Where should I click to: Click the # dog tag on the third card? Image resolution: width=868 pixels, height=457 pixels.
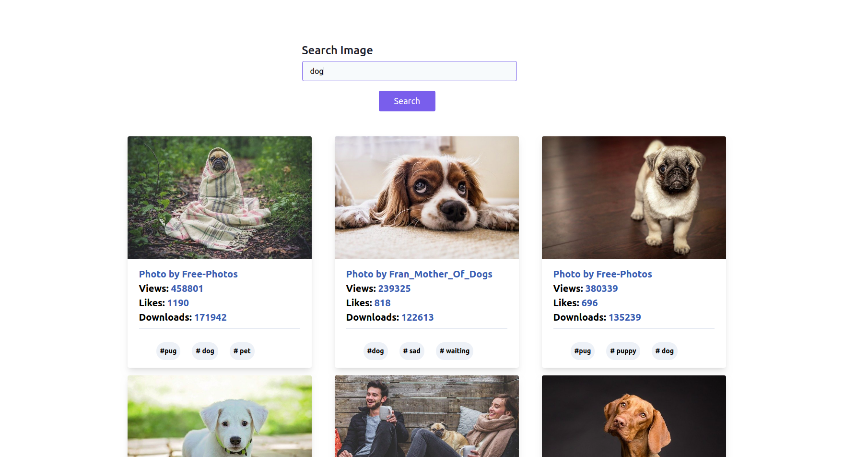(665, 351)
